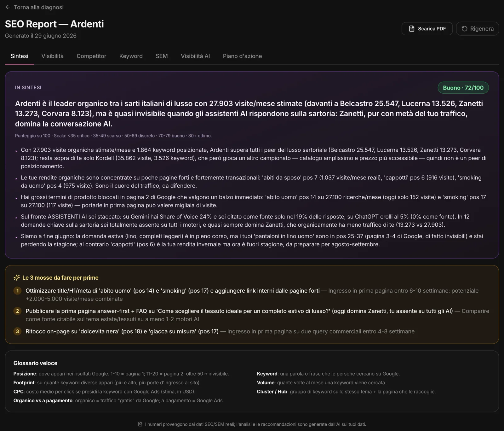Click the refresh icon in Rigenera

[464, 29]
